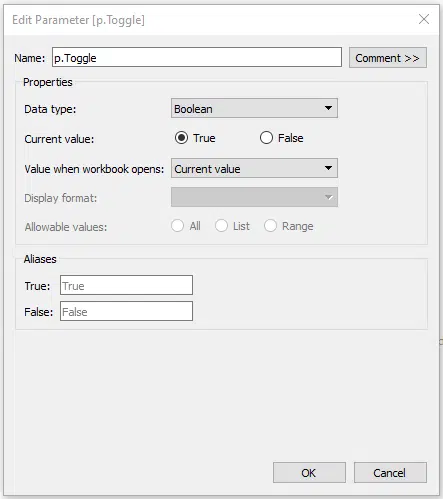Open Value when workbook opens dropdown
The height and width of the screenshot is (499, 443).
(254, 168)
